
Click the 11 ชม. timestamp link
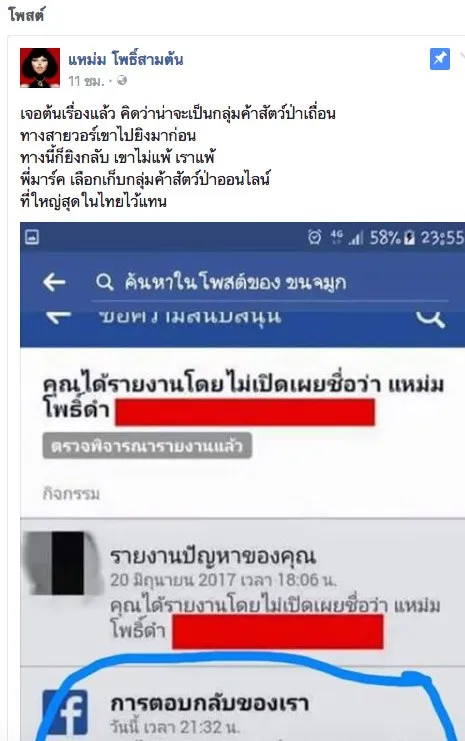click(86, 81)
